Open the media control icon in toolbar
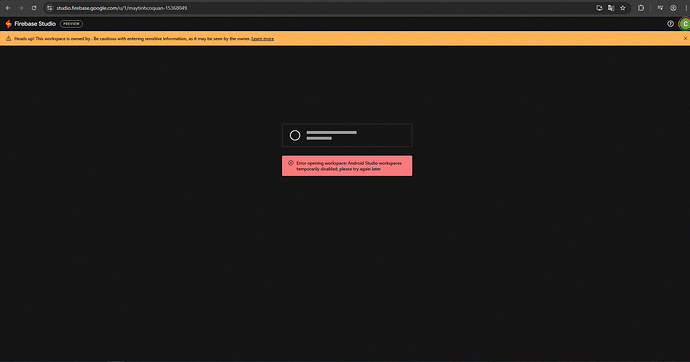 click(x=660, y=8)
